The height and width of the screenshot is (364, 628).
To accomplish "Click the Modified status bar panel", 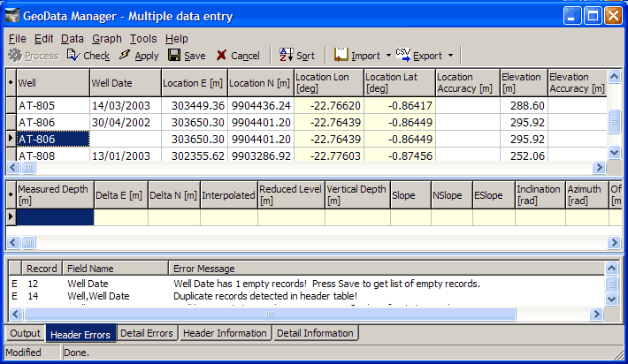I will [33, 353].
